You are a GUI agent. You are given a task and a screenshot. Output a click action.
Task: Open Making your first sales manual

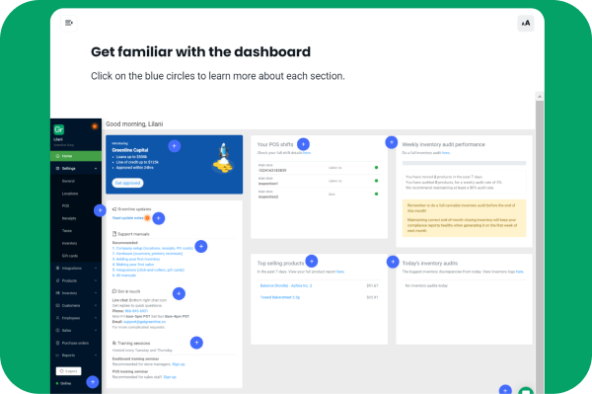133,265
